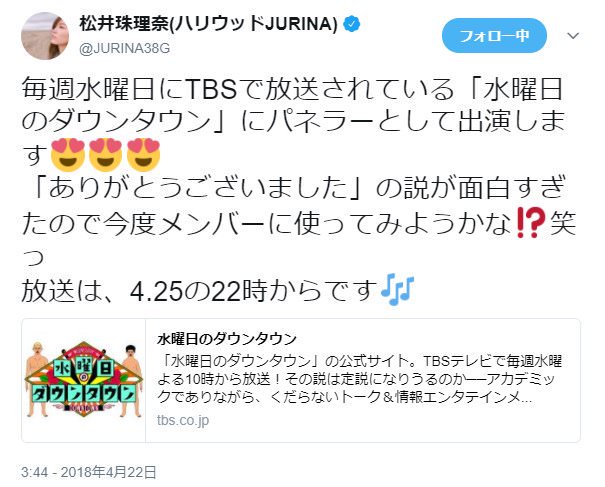
Task: Click the blue music notes emoji
Action: (397, 289)
